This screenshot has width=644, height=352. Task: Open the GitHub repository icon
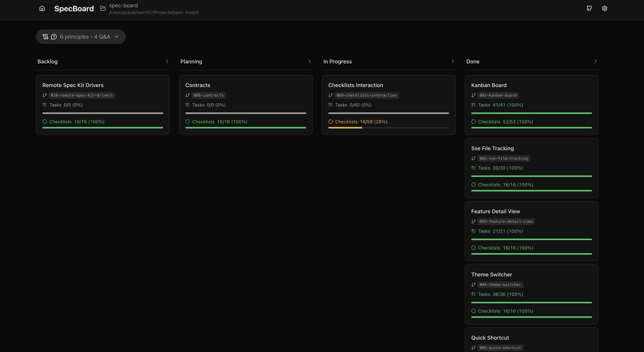click(x=589, y=8)
